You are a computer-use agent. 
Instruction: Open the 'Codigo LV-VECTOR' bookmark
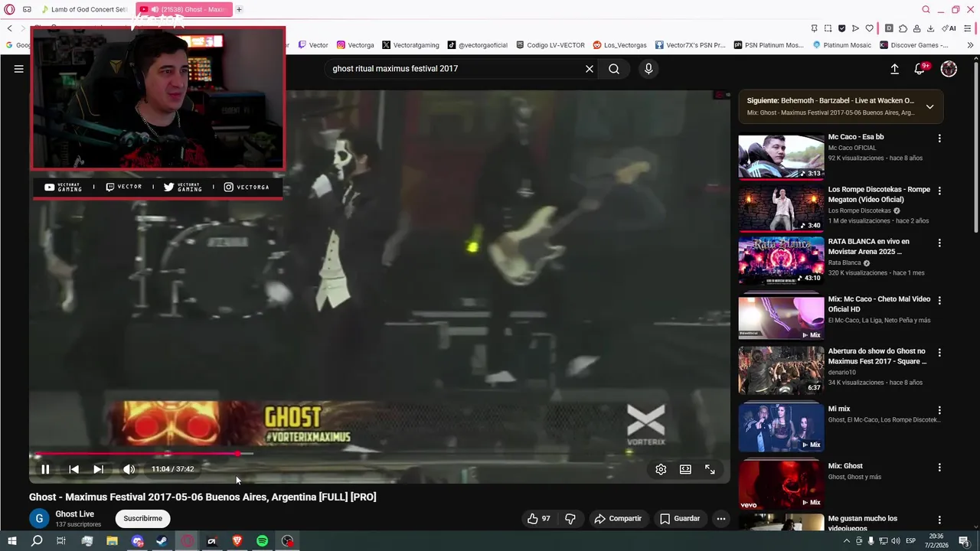550,45
